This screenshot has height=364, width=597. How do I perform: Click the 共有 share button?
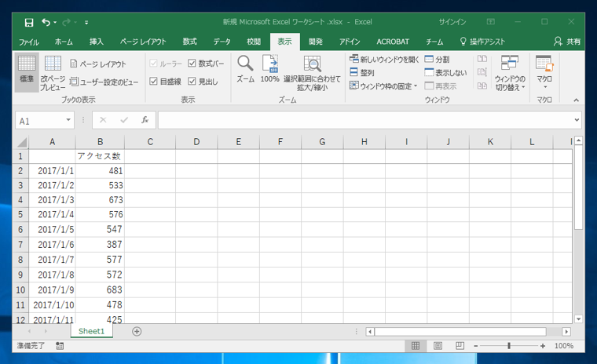pyautogui.click(x=567, y=42)
